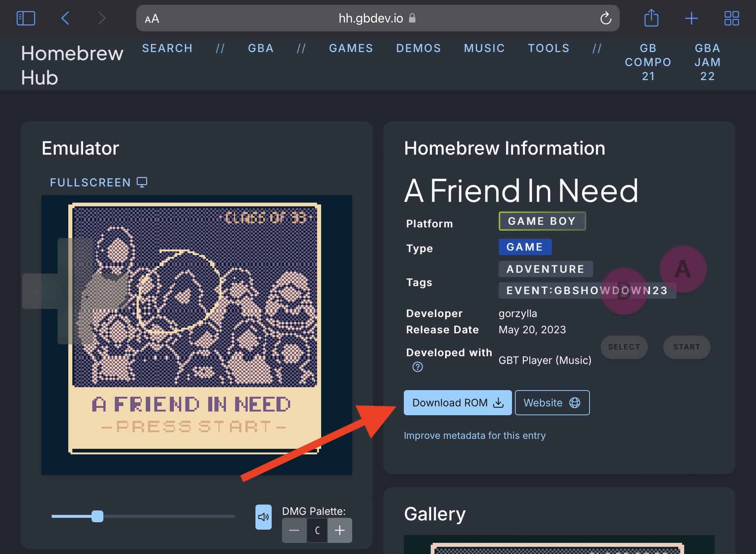Tap the on-screen START emulator button
This screenshot has height=554, width=756.
687,347
